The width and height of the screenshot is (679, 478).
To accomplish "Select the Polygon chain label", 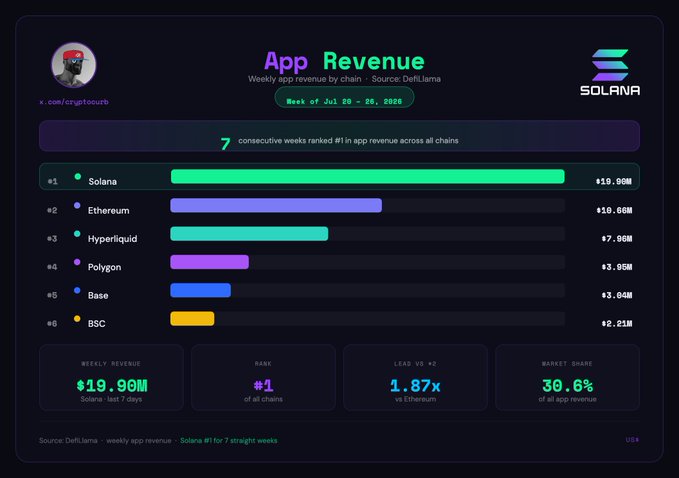I will pos(104,267).
